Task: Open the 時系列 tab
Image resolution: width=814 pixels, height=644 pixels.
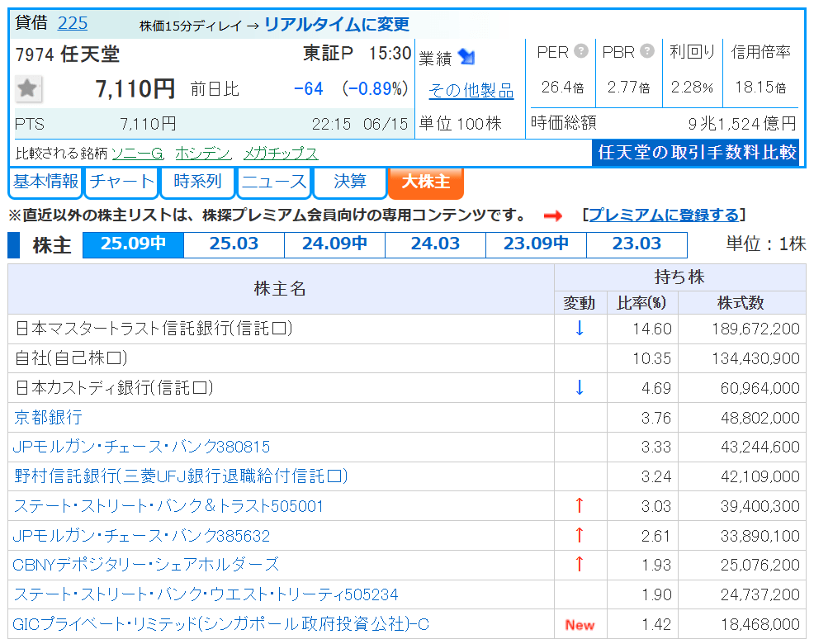Action: click(197, 182)
